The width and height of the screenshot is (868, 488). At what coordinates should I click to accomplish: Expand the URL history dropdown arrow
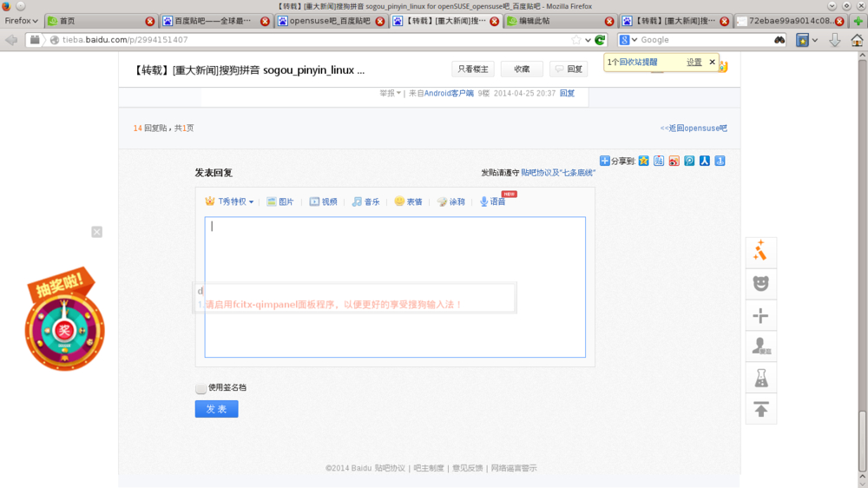[x=588, y=40]
